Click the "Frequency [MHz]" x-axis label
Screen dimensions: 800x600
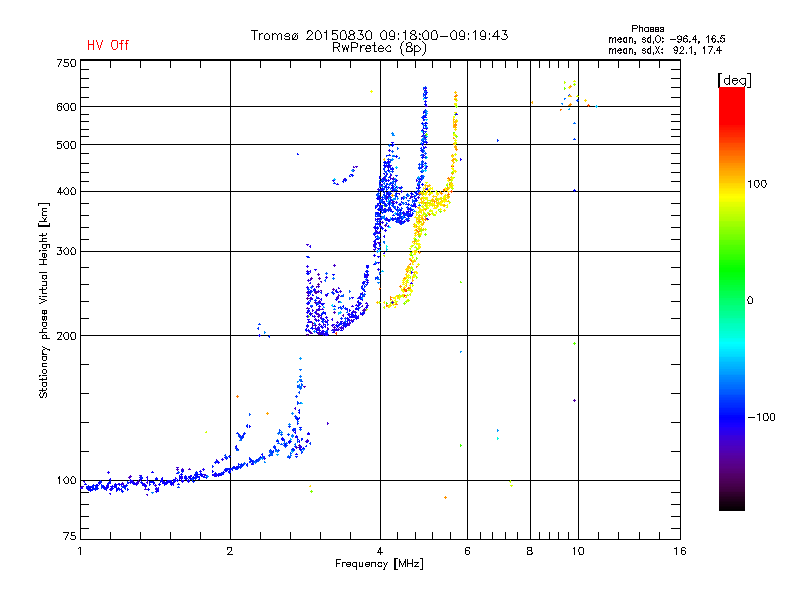click(379, 564)
